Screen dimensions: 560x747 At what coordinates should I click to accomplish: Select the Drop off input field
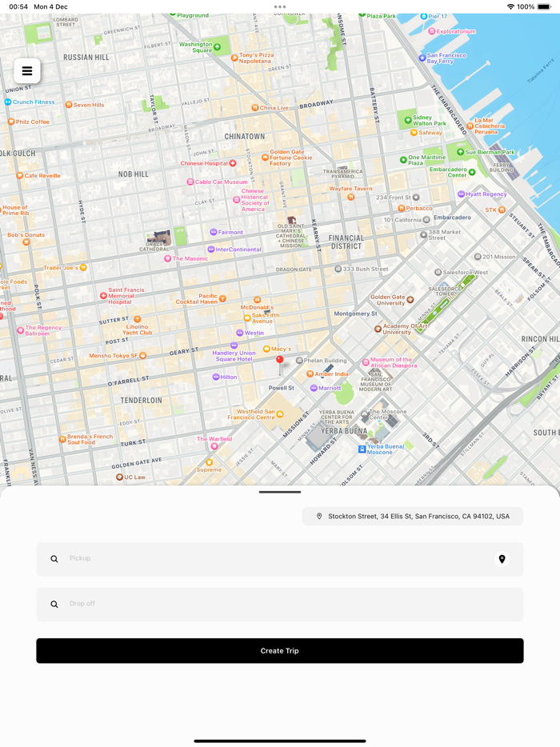(280, 604)
